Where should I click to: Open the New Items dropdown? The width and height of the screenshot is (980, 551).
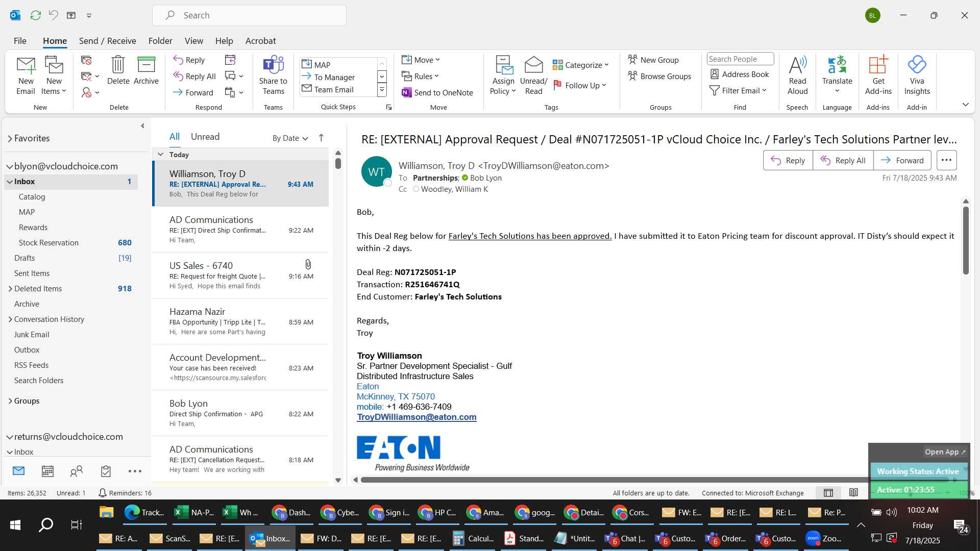(54, 91)
